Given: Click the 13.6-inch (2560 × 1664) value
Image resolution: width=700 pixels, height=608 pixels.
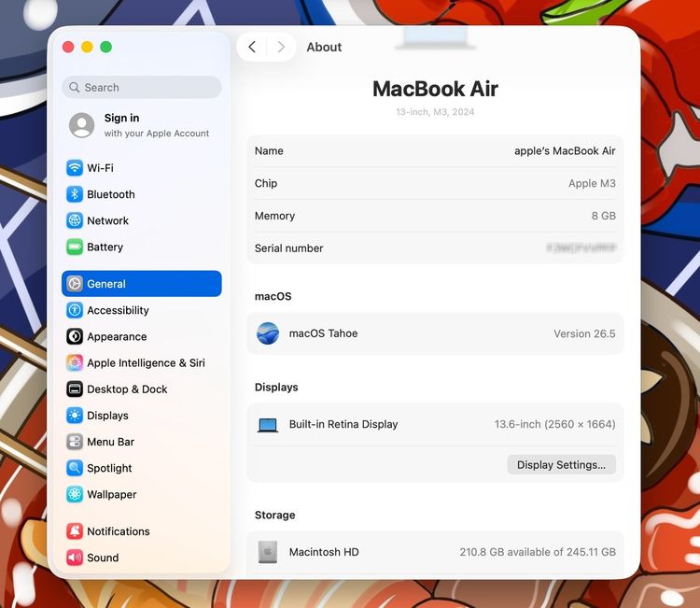Looking at the screenshot, I should pyautogui.click(x=555, y=424).
